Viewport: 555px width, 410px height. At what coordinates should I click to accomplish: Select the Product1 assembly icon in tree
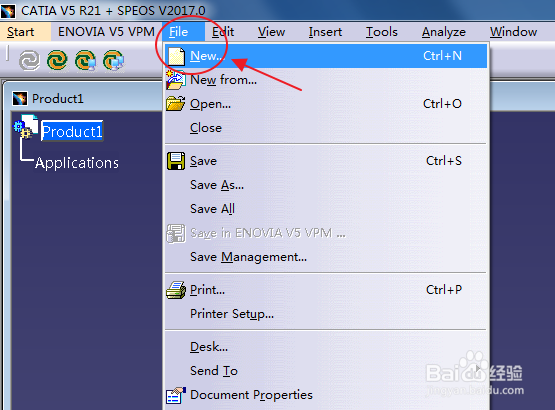point(26,127)
